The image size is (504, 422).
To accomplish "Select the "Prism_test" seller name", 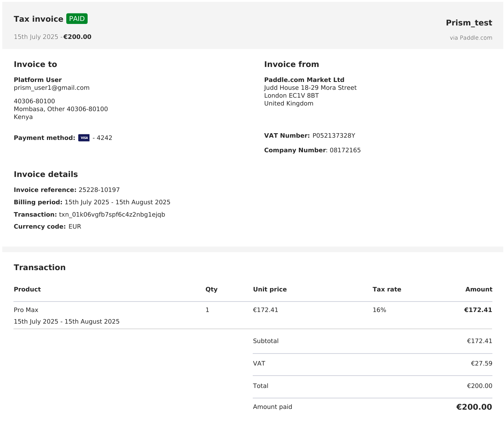I will coord(469,23).
